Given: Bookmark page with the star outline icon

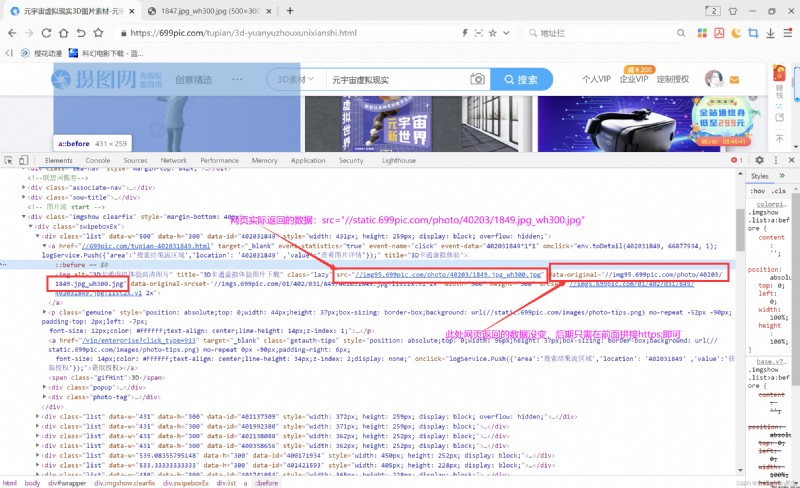Looking at the screenshot, I should pos(98,33).
